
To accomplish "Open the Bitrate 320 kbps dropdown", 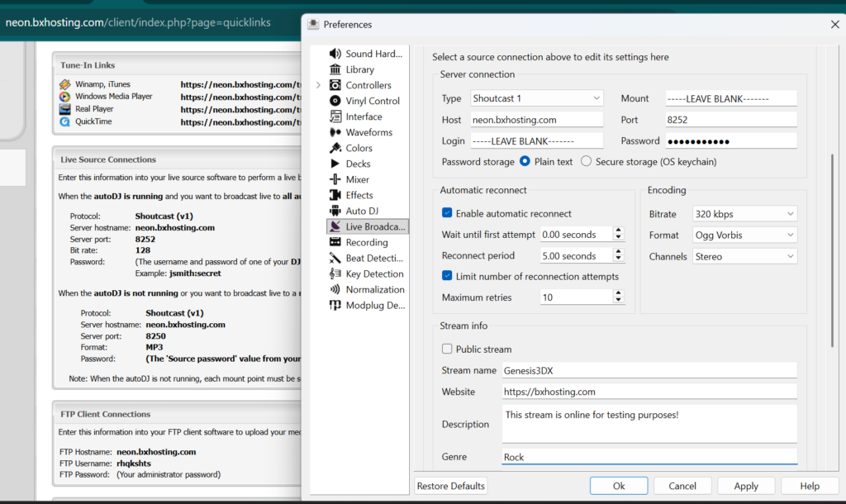I will coord(744,214).
